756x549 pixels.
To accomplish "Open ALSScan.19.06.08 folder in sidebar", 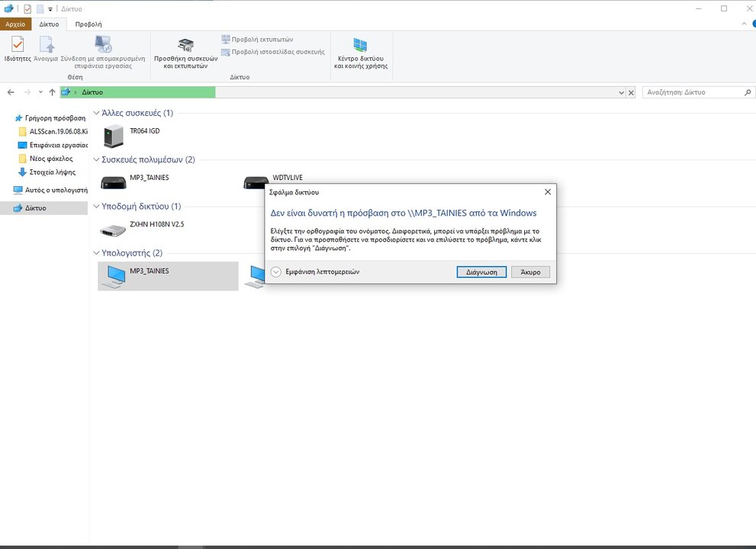I will click(53, 132).
